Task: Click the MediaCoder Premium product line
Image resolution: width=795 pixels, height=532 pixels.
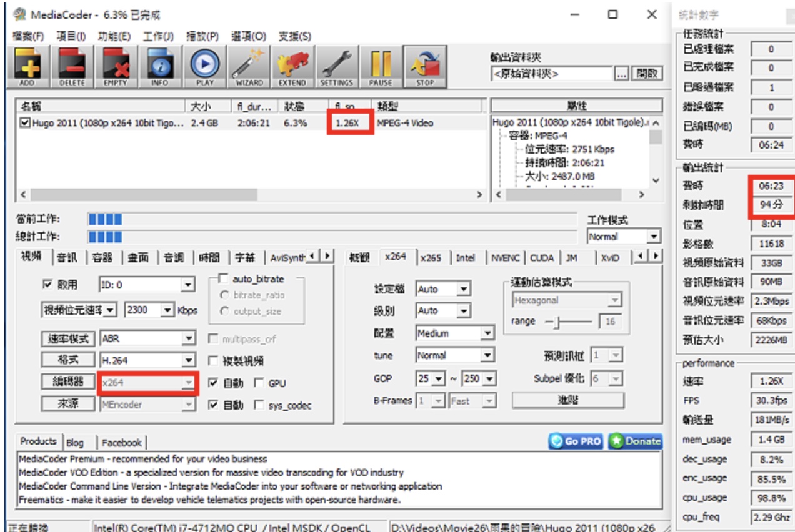Action: (x=143, y=459)
